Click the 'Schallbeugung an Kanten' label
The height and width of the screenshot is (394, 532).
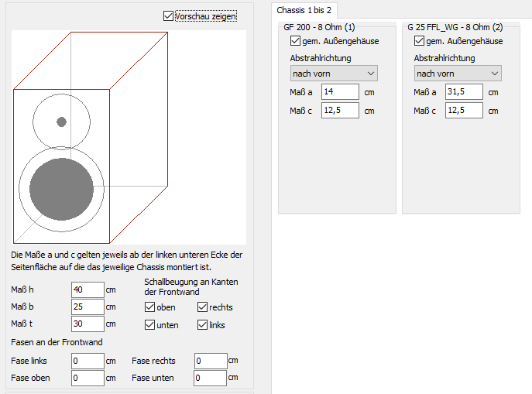(x=191, y=282)
